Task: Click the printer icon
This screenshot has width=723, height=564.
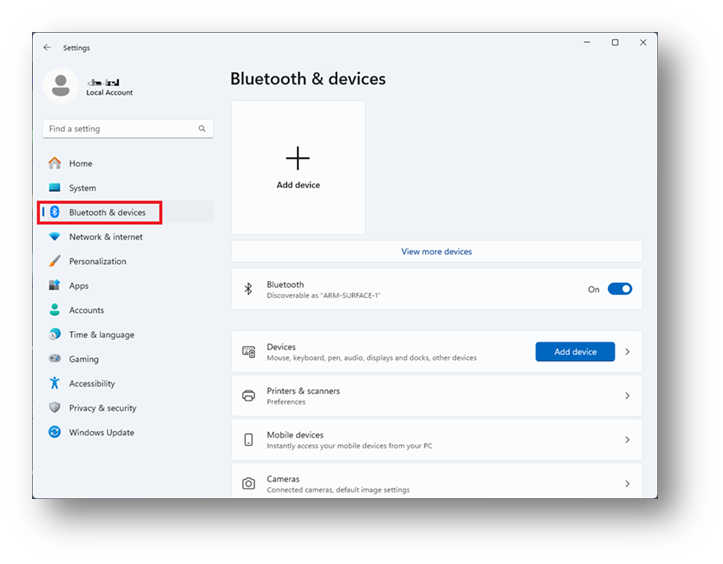Action: (x=249, y=396)
